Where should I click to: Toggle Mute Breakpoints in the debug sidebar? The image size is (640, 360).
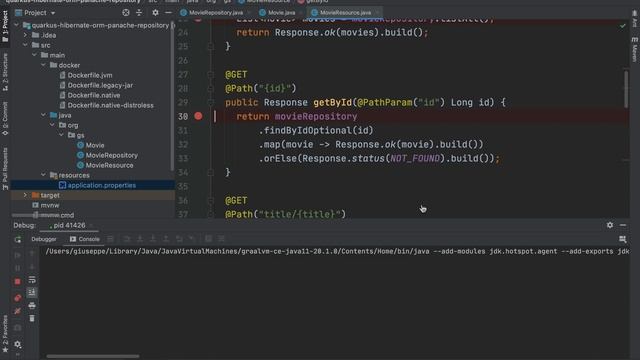pyautogui.click(x=18, y=311)
